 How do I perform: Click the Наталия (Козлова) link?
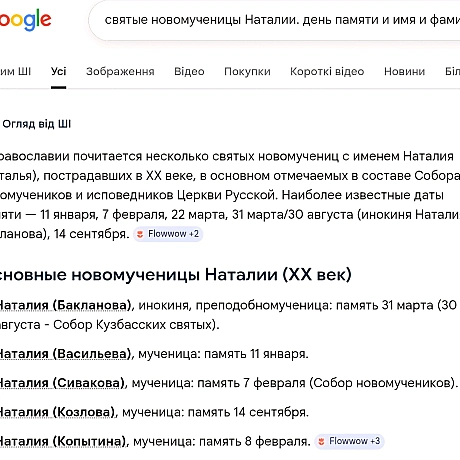[57, 412]
